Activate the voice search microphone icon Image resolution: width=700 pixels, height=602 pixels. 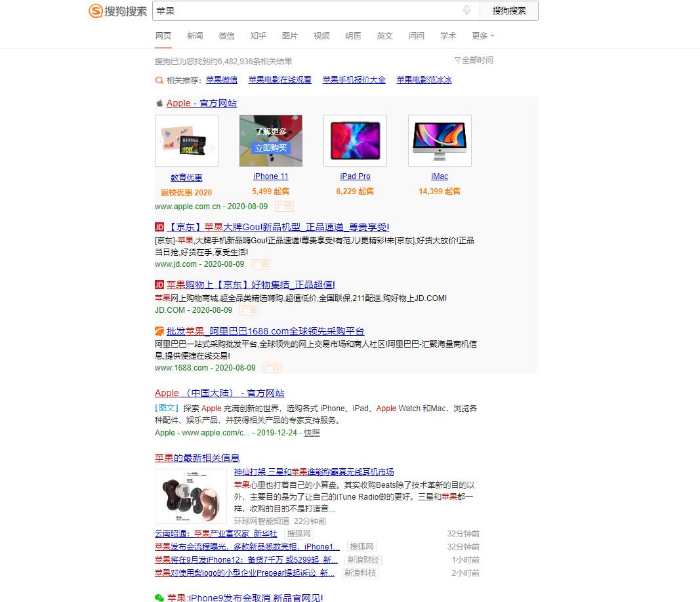[466, 10]
